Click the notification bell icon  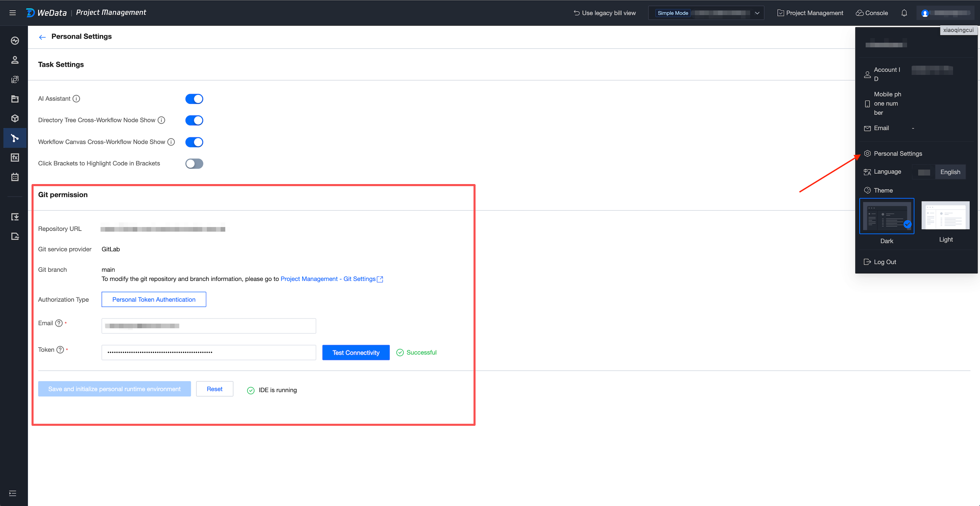904,13
